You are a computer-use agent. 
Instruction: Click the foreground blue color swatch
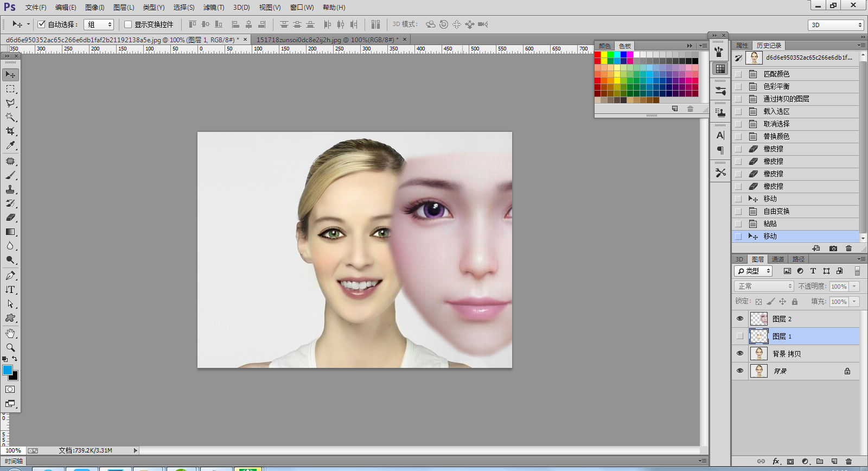[7, 370]
